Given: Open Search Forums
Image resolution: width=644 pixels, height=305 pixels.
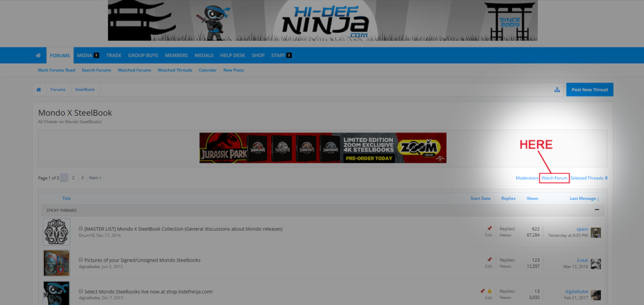Looking at the screenshot, I should click(97, 70).
